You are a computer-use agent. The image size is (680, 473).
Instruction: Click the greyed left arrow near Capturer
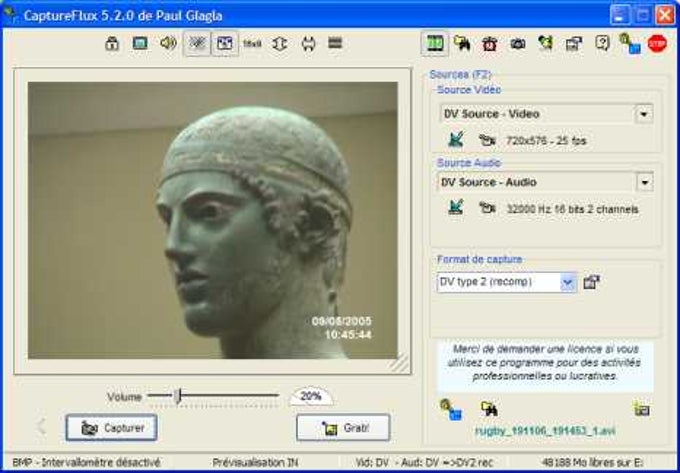click(x=41, y=427)
